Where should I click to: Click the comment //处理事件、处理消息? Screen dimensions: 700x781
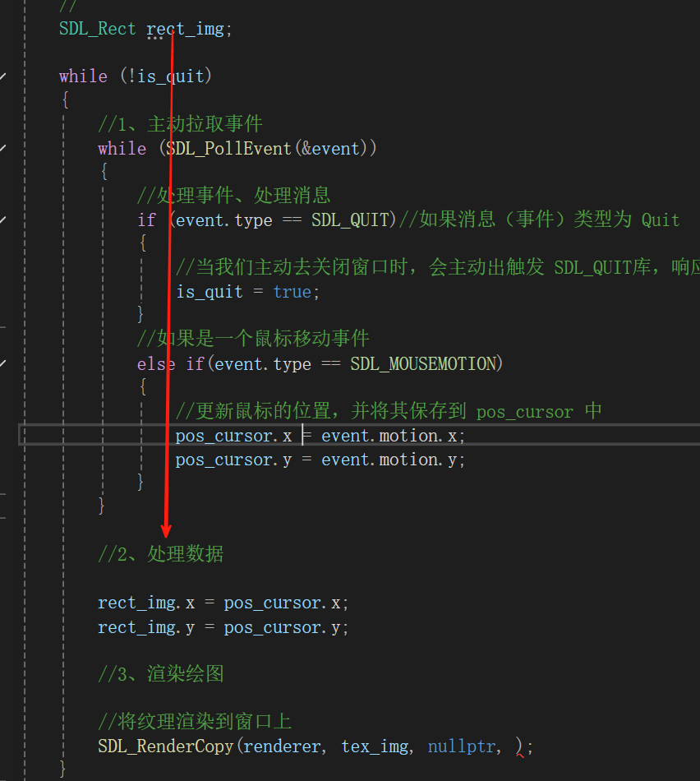coord(233,196)
